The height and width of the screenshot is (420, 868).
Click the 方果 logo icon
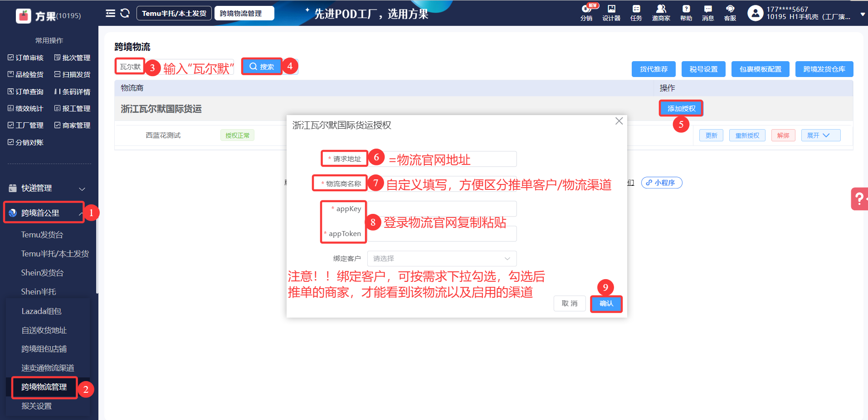point(23,16)
